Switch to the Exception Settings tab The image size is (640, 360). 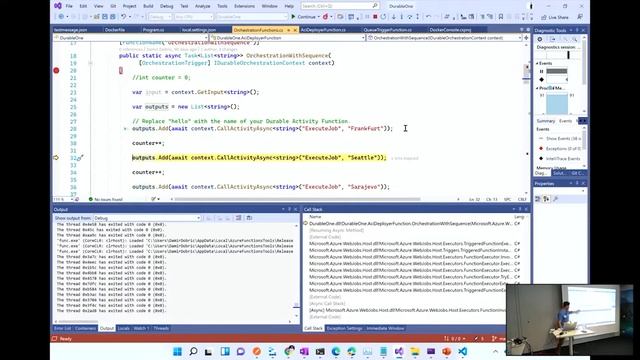[x=344, y=328]
